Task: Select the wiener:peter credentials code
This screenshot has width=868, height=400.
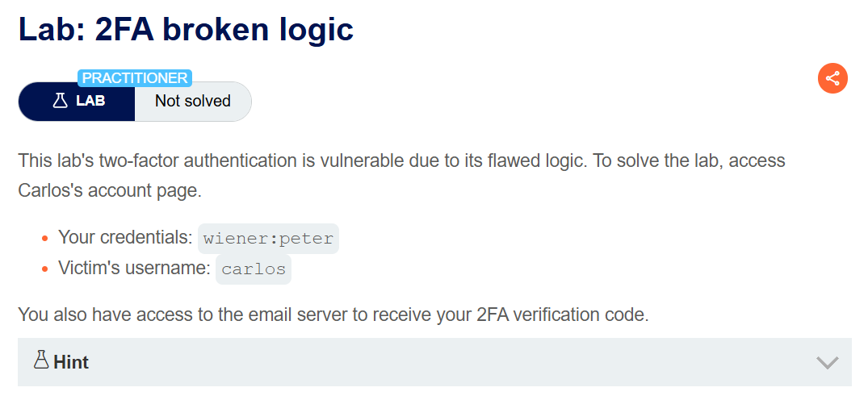Action: pos(268,239)
